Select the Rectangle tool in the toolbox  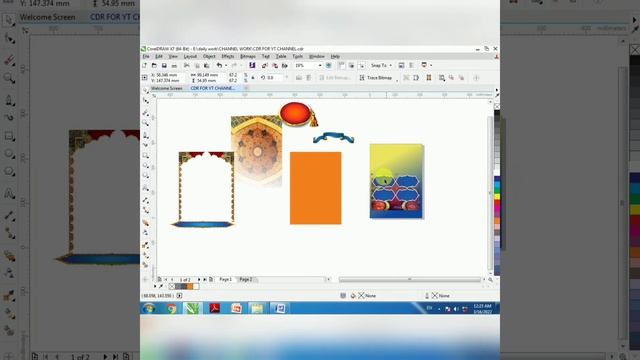[145, 156]
